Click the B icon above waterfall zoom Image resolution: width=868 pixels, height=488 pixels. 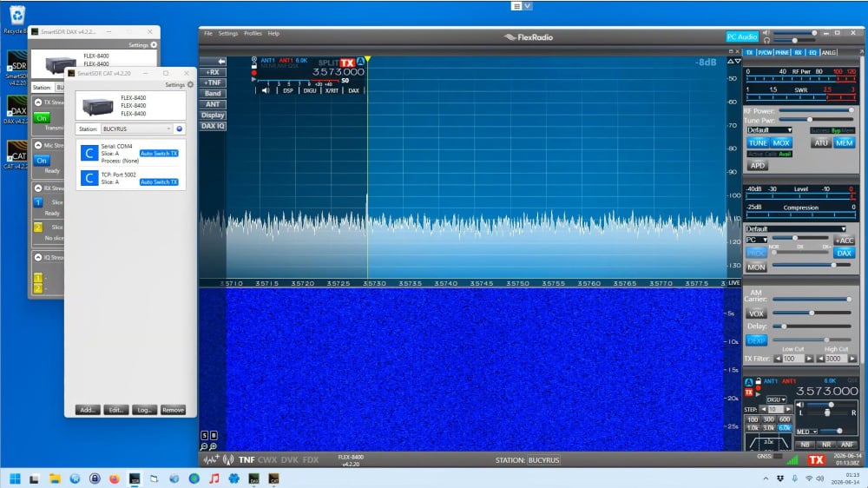tap(214, 435)
